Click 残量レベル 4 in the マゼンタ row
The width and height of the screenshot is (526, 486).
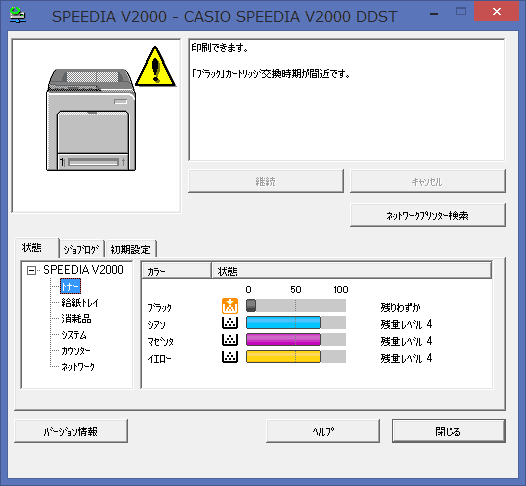(406, 341)
